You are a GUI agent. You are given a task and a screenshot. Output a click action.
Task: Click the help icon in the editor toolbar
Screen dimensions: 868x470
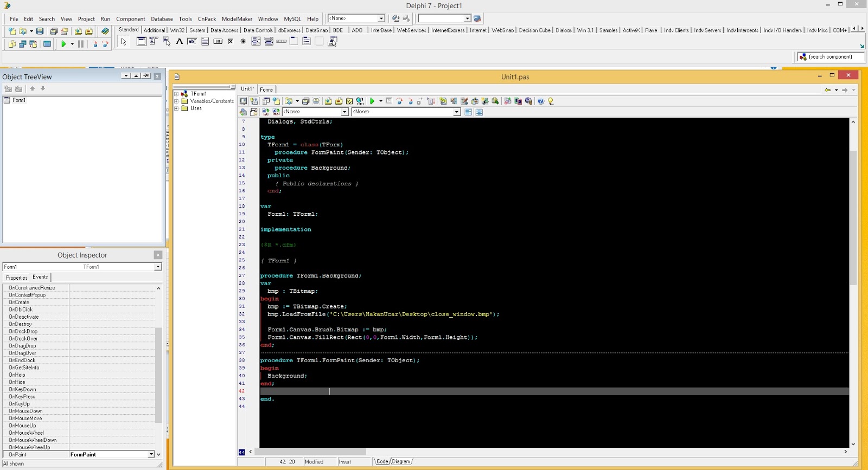(x=540, y=101)
